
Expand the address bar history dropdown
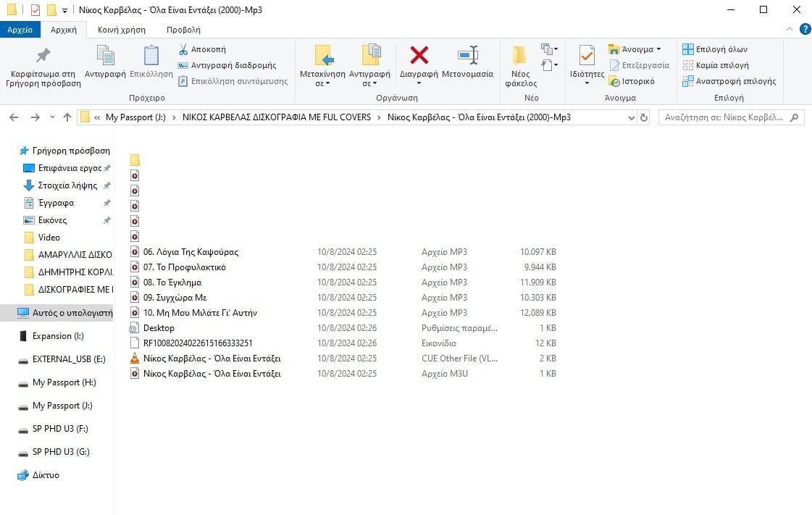pyautogui.click(x=631, y=117)
